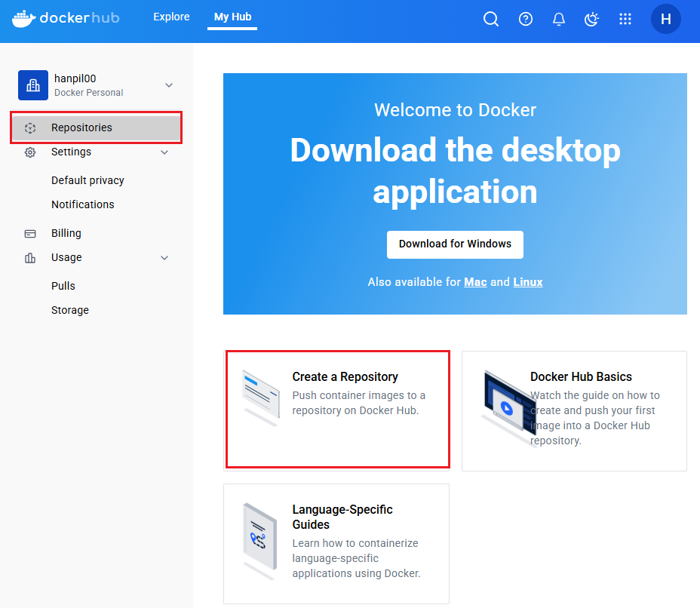Click the hanpil00 account name
This screenshot has height=608, width=700.
pyautogui.click(x=75, y=78)
